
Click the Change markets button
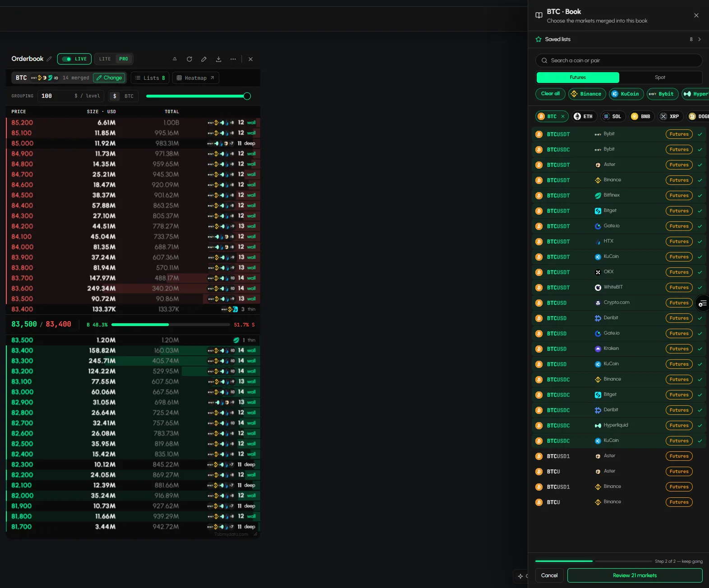point(109,78)
